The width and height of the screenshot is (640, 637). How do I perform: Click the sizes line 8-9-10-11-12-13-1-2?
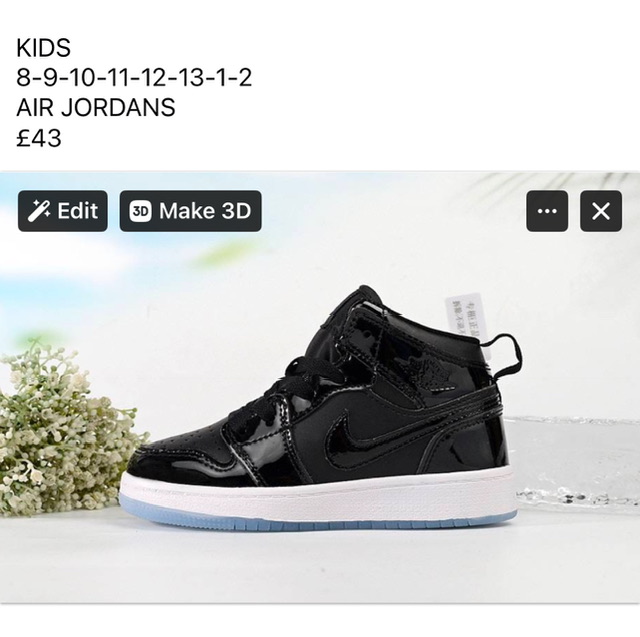tap(134, 78)
